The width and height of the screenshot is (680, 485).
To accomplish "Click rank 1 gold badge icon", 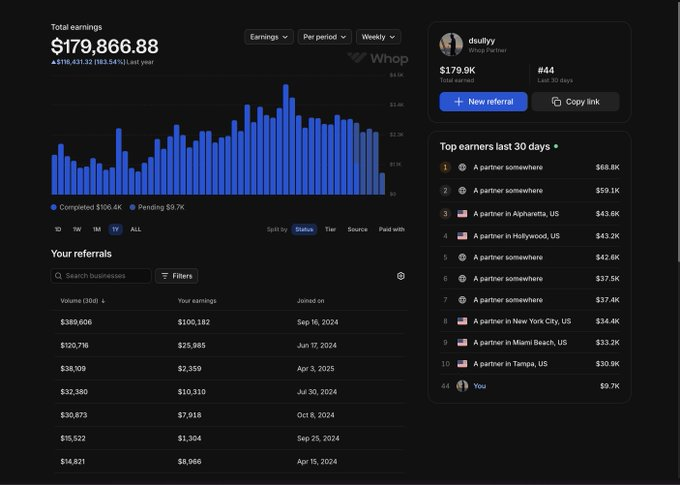I will pos(445,167).
